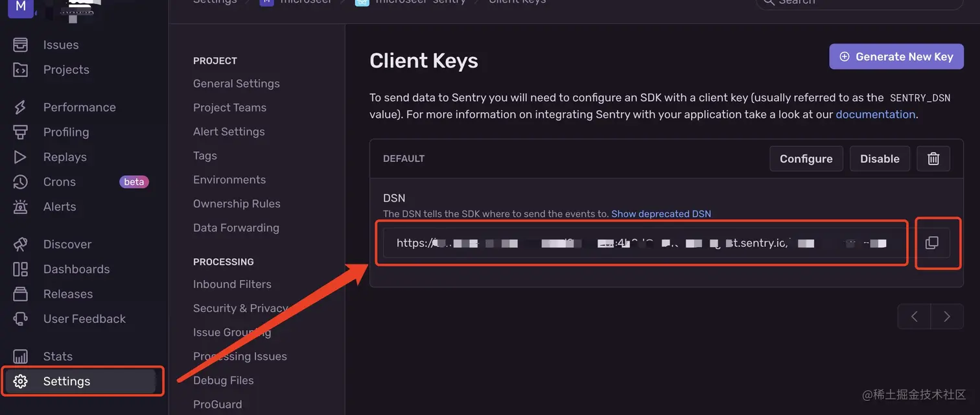Open Issue Grouping settings
980x415 pixels.
click(232, 332)
